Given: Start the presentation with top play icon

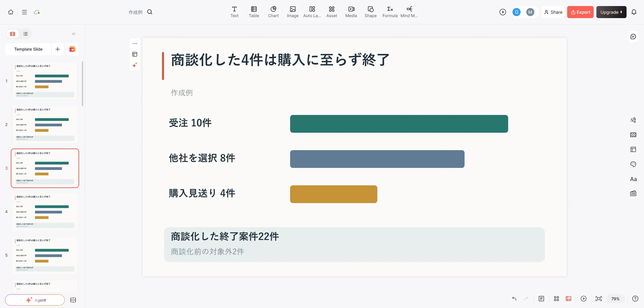Looking at the screenshot, I should pyautogui.click(x=502, y=12).
